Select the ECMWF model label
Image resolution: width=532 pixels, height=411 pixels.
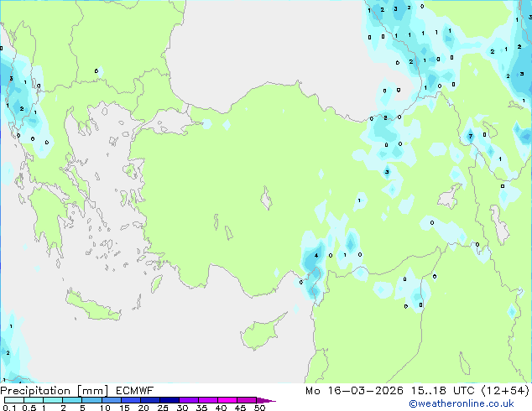click(135, 391)
